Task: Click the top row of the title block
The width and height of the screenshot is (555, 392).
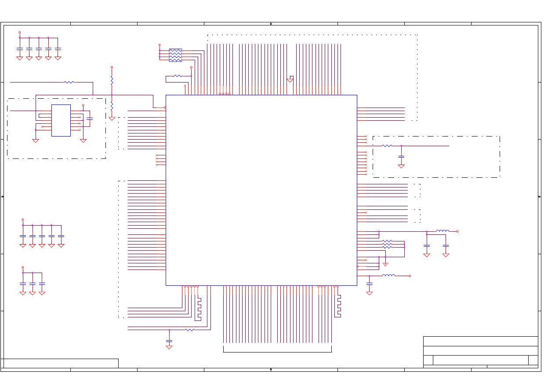Action: [480, 341]
